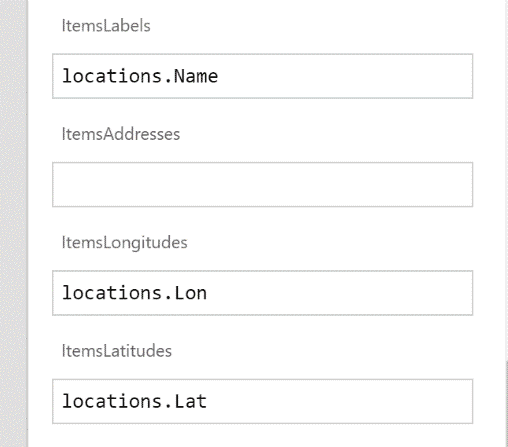Place cursor on 'Name' in locations.Name
This screenshot has width=508, height=447.
(196, 76)
